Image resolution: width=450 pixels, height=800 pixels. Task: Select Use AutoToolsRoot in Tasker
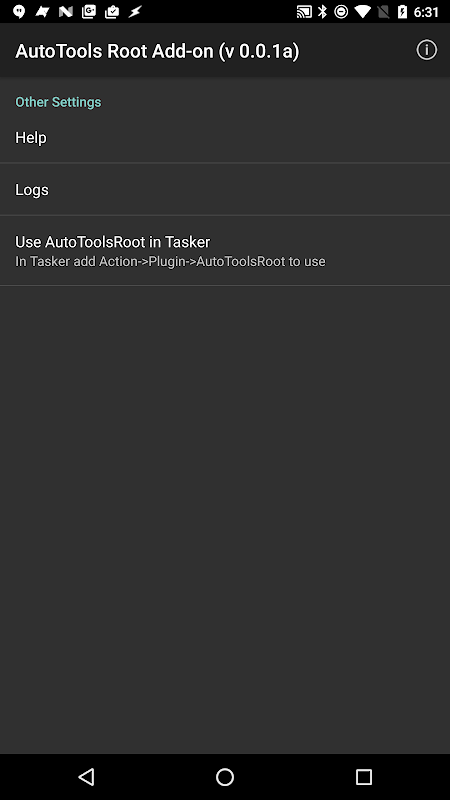(225, 251)
